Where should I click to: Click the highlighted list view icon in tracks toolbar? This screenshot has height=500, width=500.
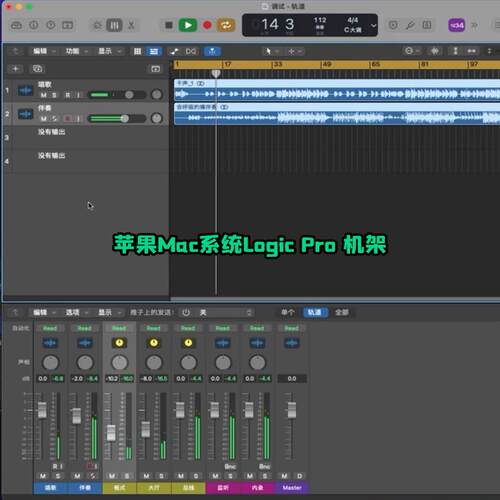[x=154, y=51]
